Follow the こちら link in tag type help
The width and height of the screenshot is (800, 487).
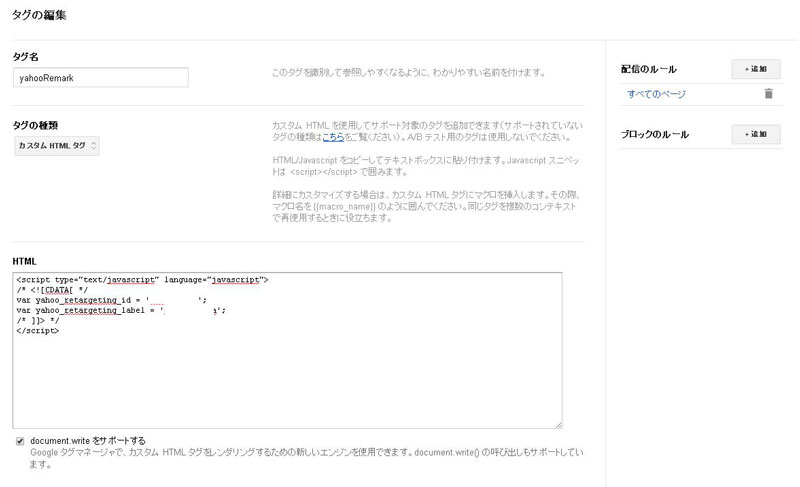(x=333, y=137)
